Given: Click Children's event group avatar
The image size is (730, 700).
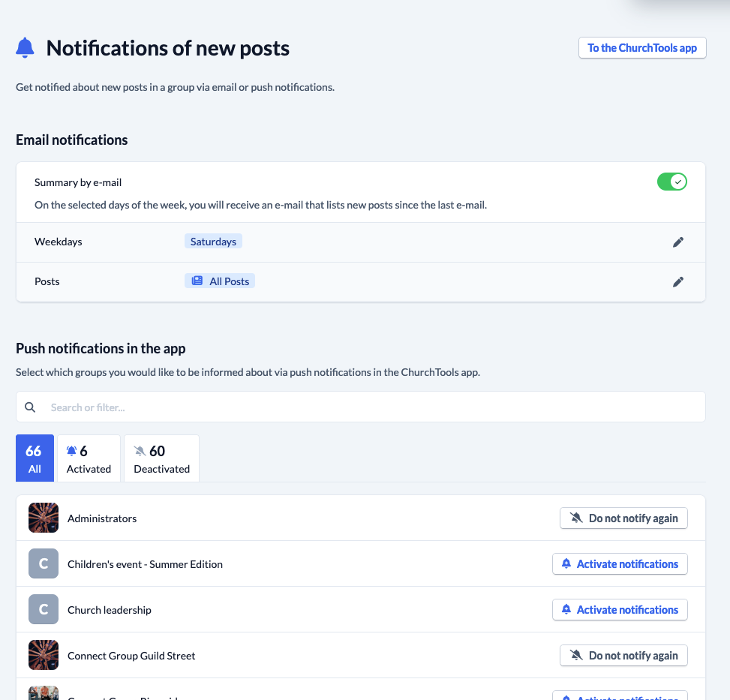Looking at the screenshot, I should (44, 563).
